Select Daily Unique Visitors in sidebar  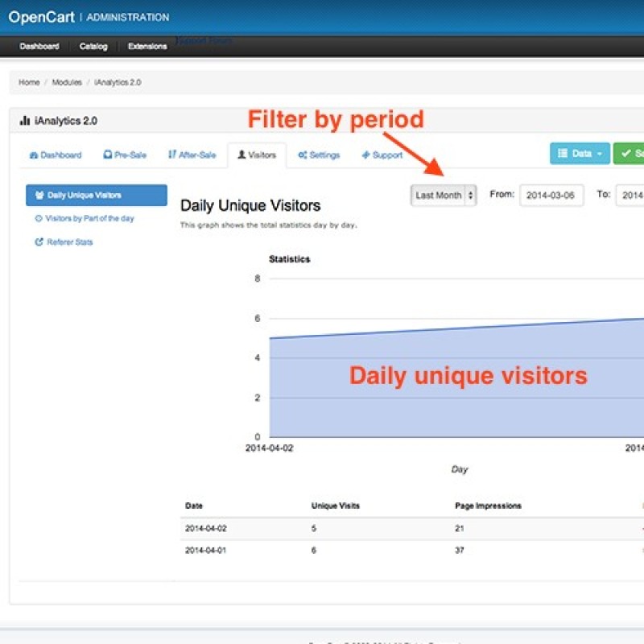96,196
